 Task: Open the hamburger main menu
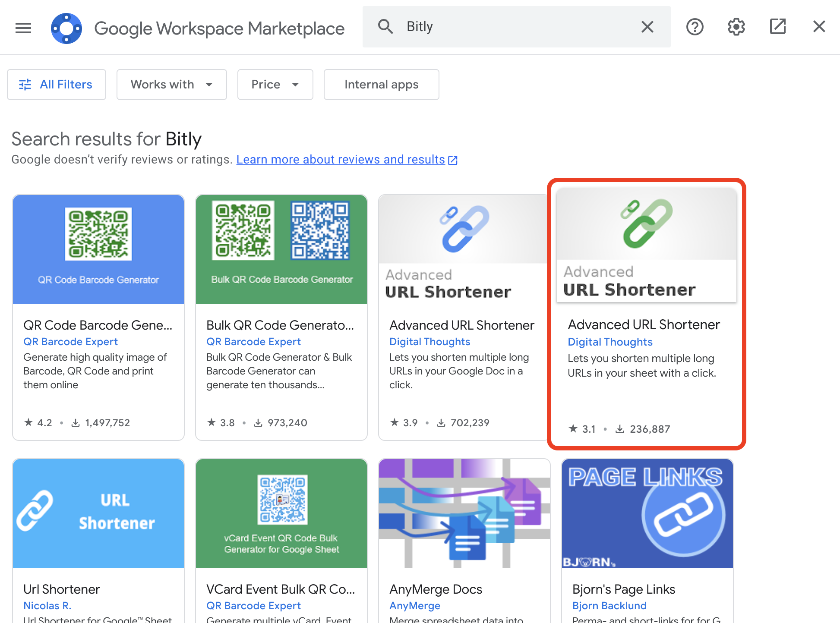[x=23, y=28]
